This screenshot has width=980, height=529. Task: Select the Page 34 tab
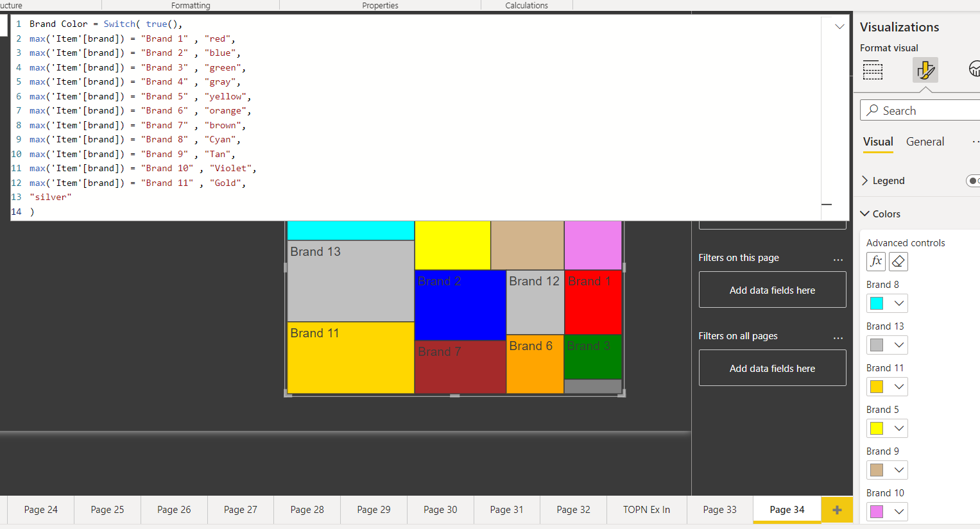pyautogui.click(x=787, y=510)
